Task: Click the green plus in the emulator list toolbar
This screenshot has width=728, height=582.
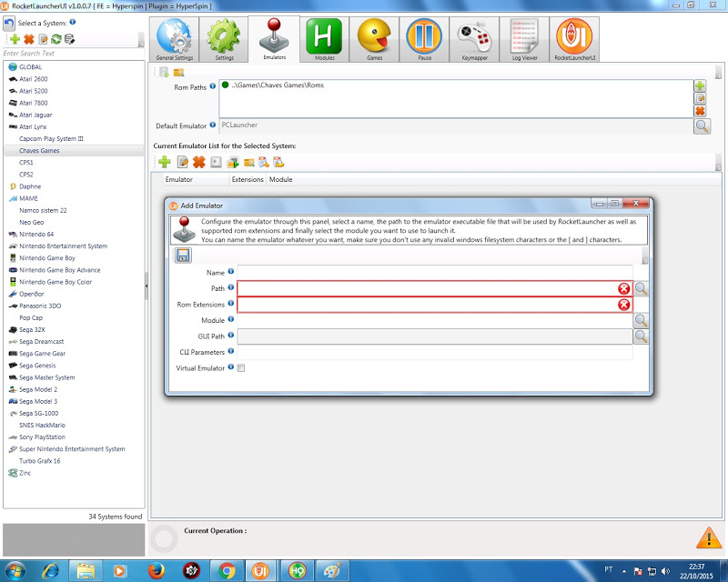Action: click(165, 162)
